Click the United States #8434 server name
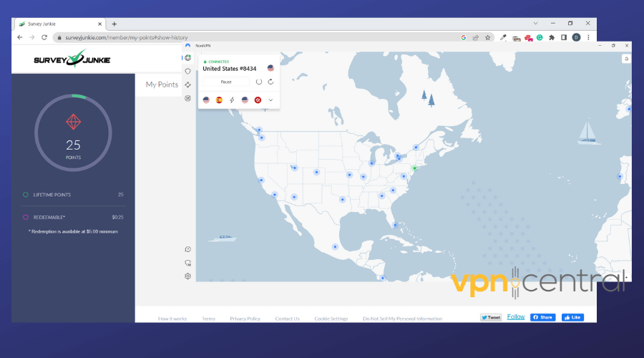 [x=229, y=69]
